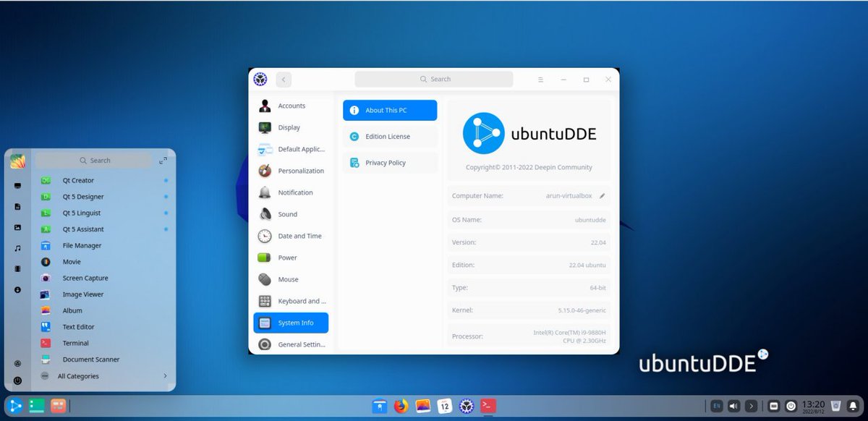The height and width of the screenshot is (421, 868).
Task: Open the launcher from dock
Action: 16,406
